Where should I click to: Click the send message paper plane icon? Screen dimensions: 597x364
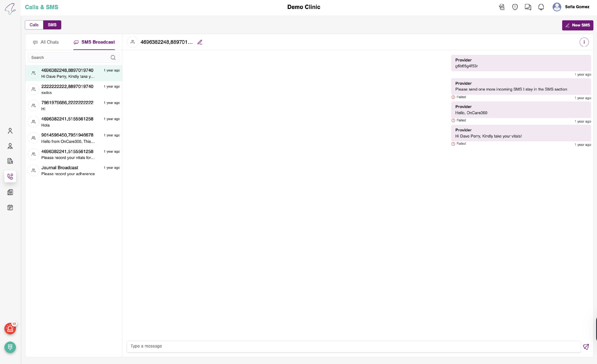pos(586,346)
